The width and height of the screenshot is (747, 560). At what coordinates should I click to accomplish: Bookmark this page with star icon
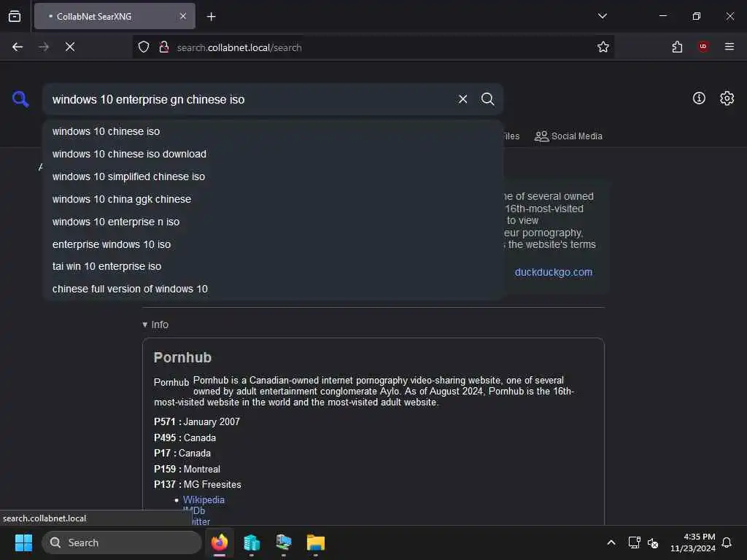[603, 47]
